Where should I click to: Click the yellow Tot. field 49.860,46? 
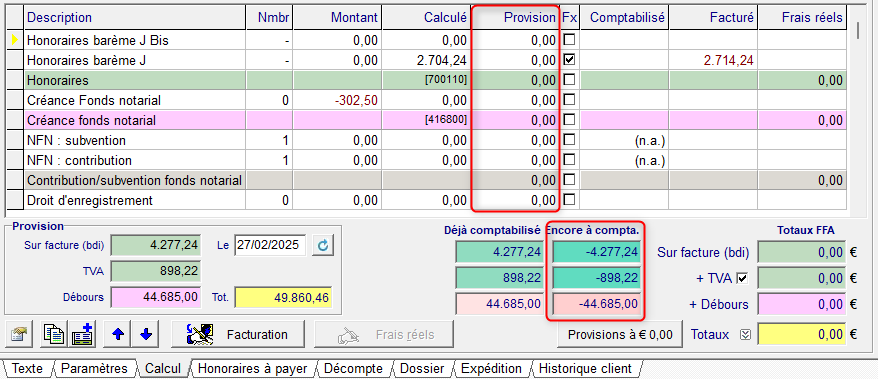(x=283, y=298)
